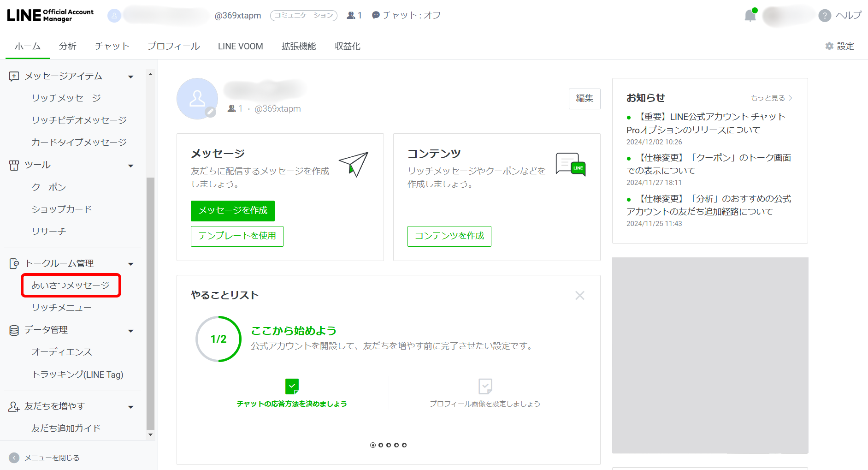The height and width of the screenshot is (470, 868).
Task: Click the 友だちを増やす sidebar icon
Action: coord(13,406)
